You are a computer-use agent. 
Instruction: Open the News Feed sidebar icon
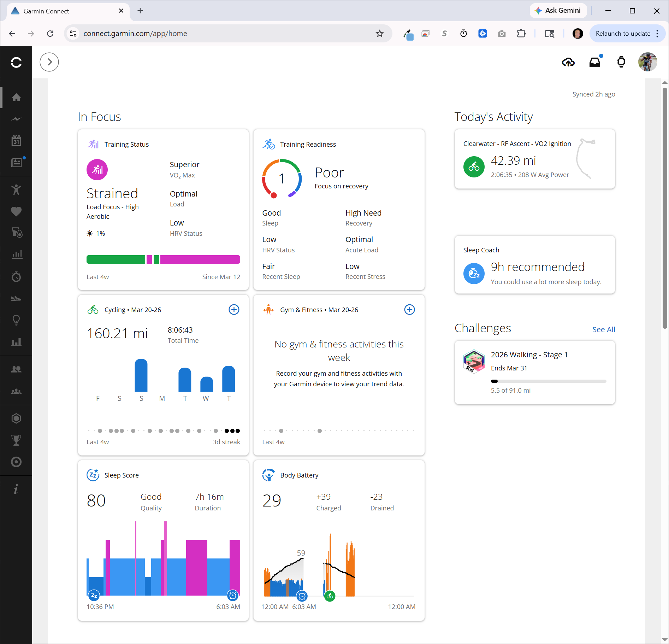tap(16, 163)
